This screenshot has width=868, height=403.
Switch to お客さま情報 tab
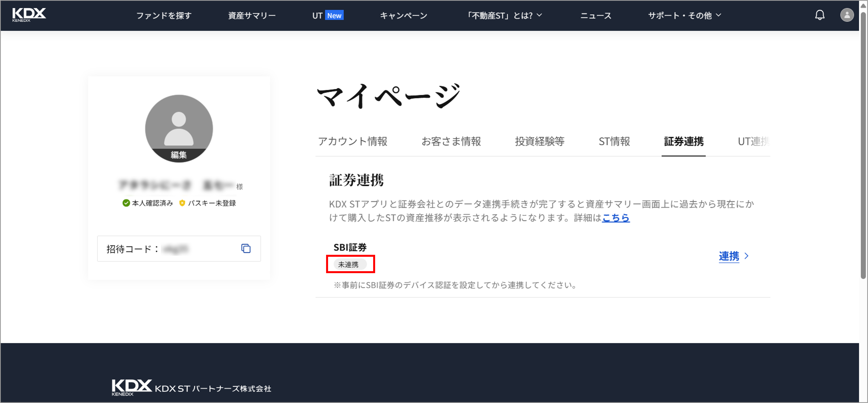pyautogui.click(x=451, y=141)
